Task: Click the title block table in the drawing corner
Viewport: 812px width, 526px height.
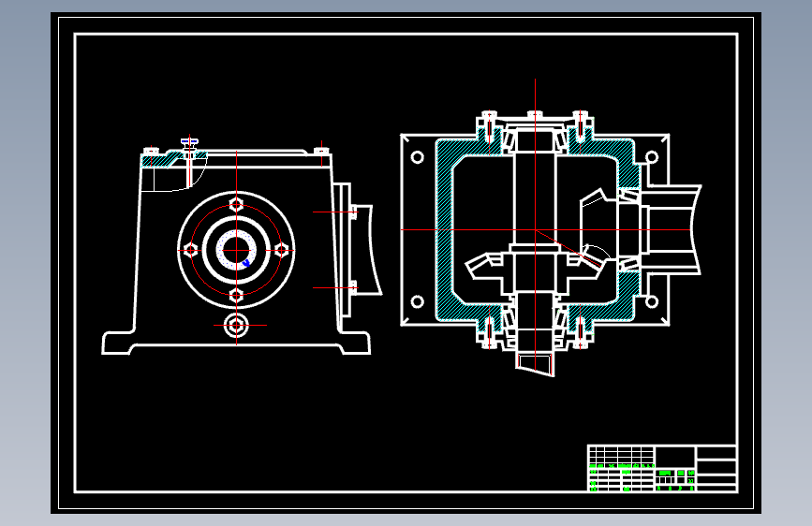Action: [662, 468]
